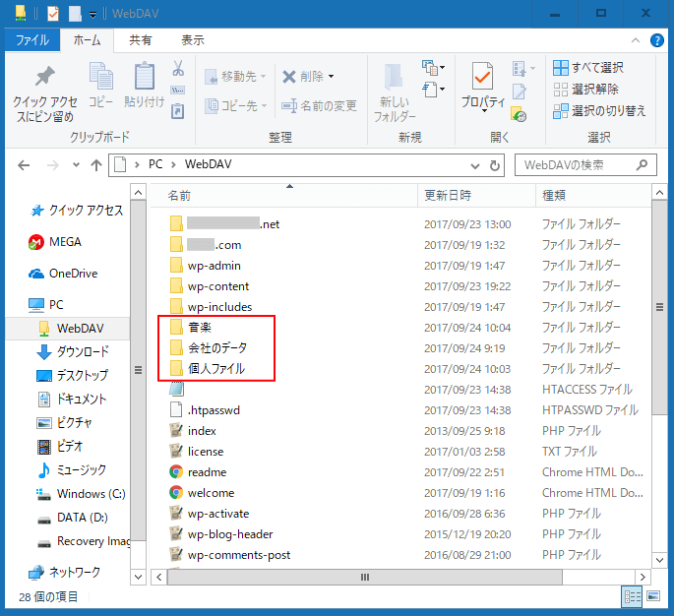Sort files by 更新日時 column header
This screenshot has height=616, width=674.
tap(448, 196)
